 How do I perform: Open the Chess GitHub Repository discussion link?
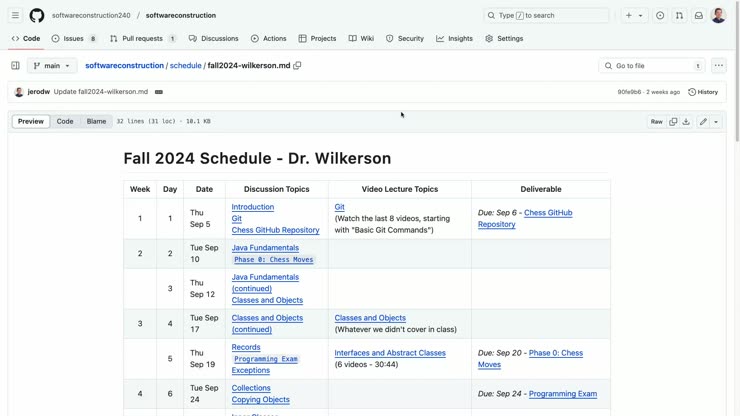pos(275,230)
